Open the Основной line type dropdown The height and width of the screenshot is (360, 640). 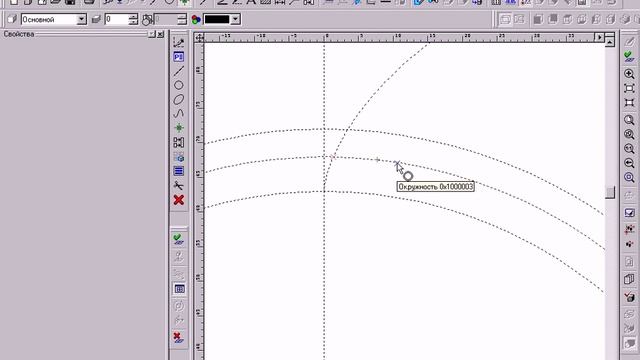tap(82, 19)
